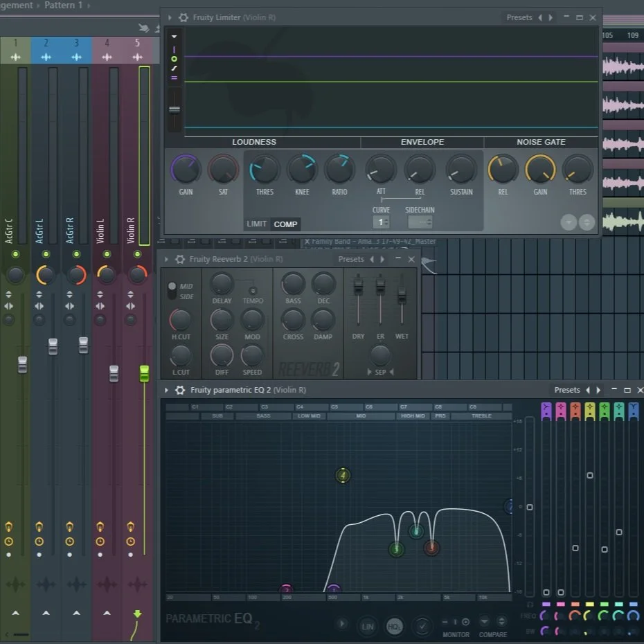
Task: Open the Fruity parametric EQ 2 gear settings
Action: tap(180, 390)
